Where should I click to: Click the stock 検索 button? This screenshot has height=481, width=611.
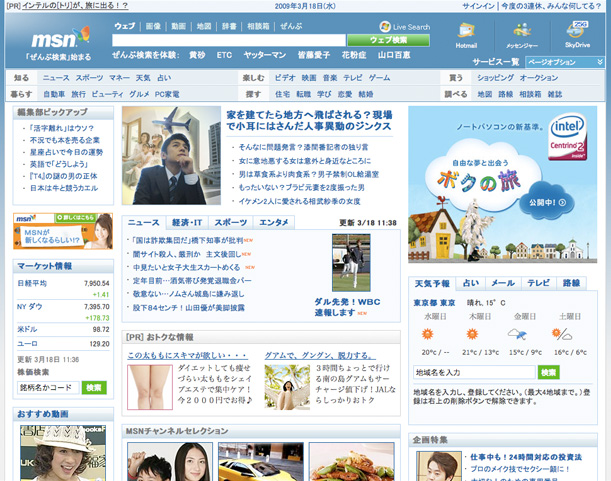[x=94, y=388]
